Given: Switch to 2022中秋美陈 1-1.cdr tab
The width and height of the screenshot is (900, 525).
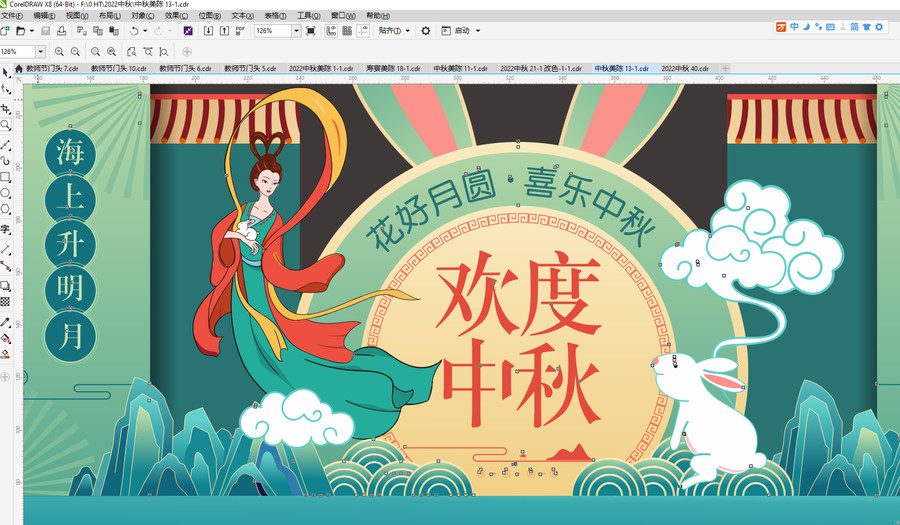Looking at the screenshot, I should pos(321,68).
